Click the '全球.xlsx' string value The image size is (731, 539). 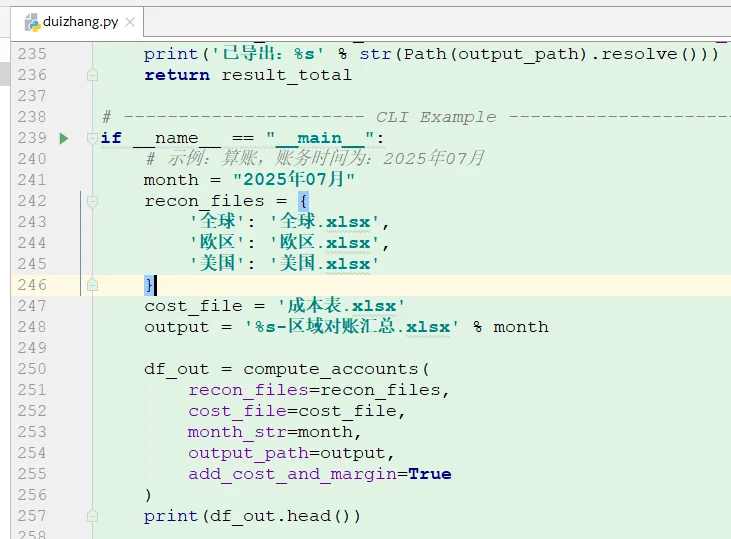(x=325, y=221)
